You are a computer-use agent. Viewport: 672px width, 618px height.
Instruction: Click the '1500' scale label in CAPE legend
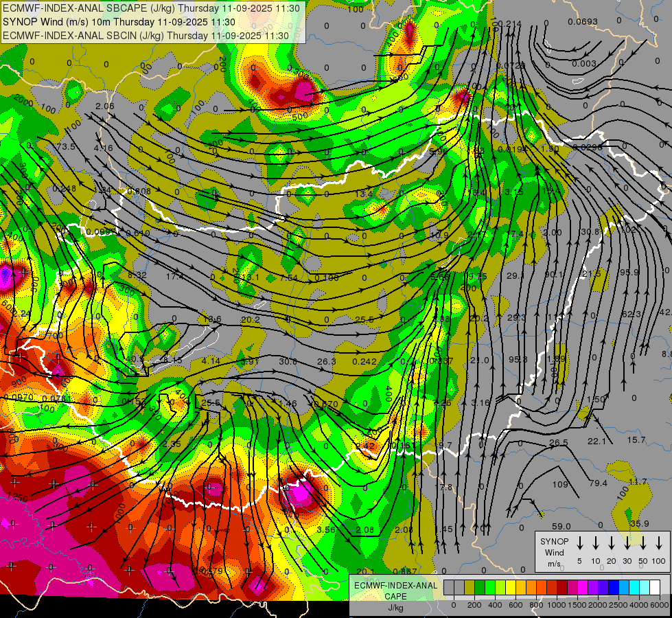coord(577,605)
